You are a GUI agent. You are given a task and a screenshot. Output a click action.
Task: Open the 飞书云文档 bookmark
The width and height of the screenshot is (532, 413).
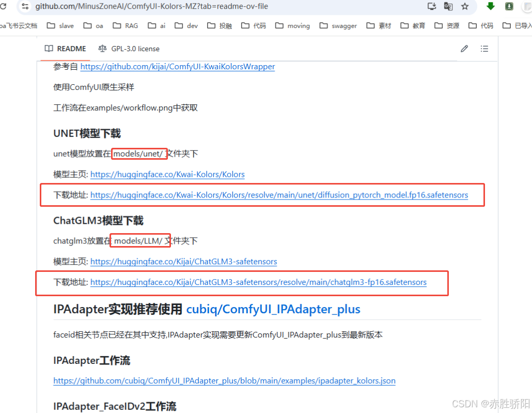19,26
